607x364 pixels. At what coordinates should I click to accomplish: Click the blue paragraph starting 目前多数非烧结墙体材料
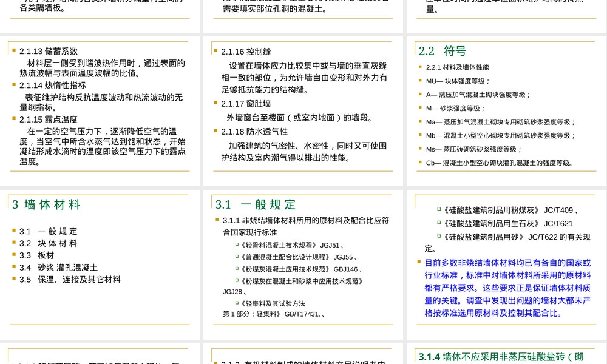pyautogui.click(x=507, y=288)
